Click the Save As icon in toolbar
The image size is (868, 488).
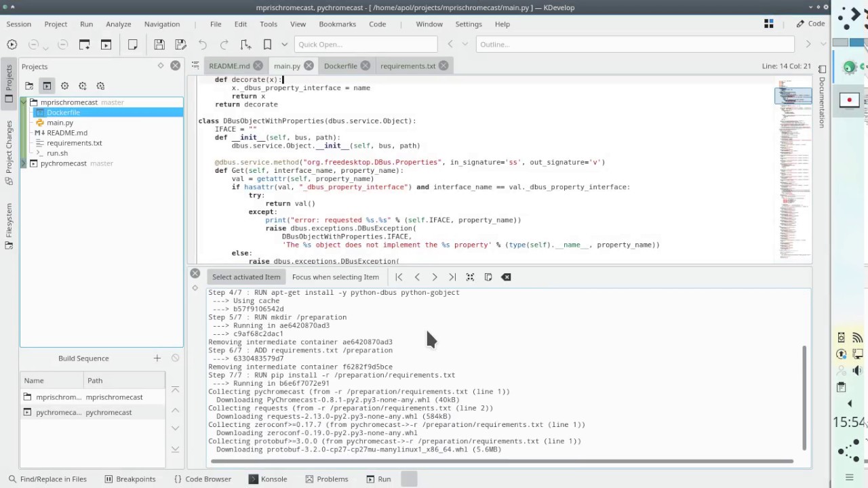click(180, 44)
